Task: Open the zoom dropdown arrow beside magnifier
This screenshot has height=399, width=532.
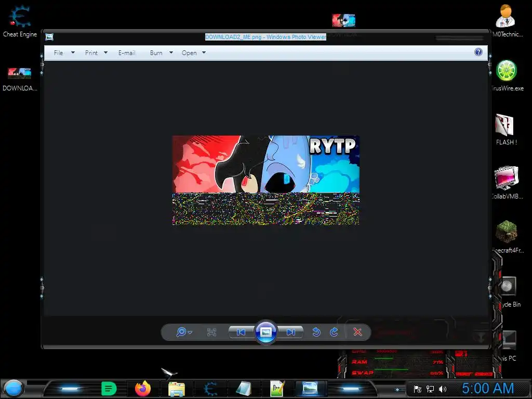Action: (x=190, y=332)
